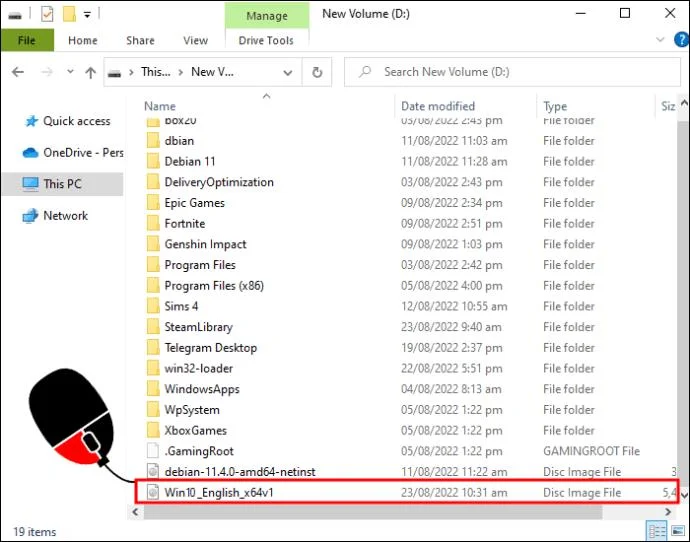
Task: Select the XboxGames folder
Action: (195, 430)
